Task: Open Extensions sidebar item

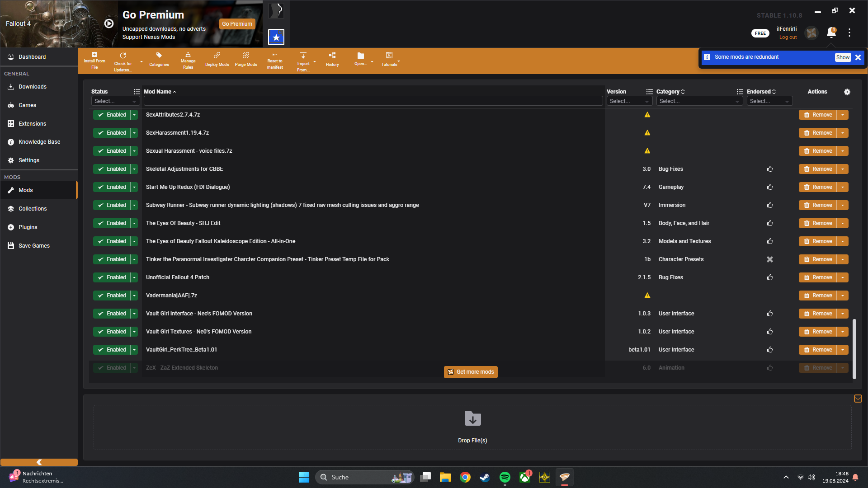Action: 39,124
